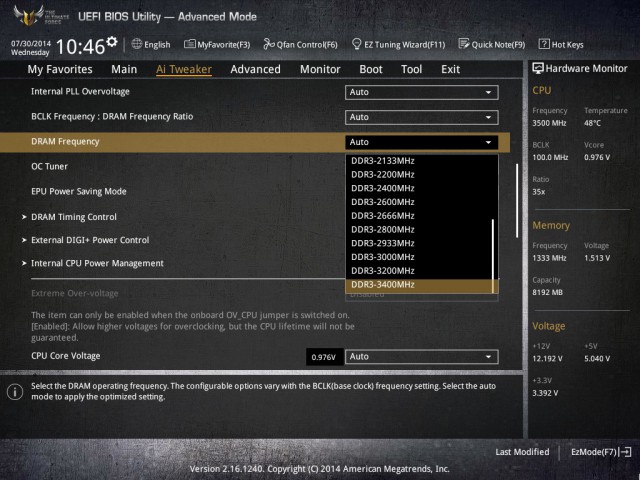This screenshot has width=640, height=480.
Task: Click the language globe icon
Action: click(137, 44)
